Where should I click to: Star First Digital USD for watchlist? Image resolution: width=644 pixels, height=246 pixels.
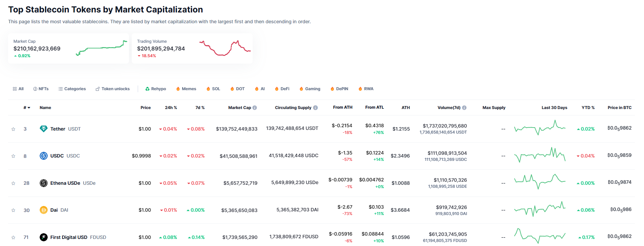point(13,238)
